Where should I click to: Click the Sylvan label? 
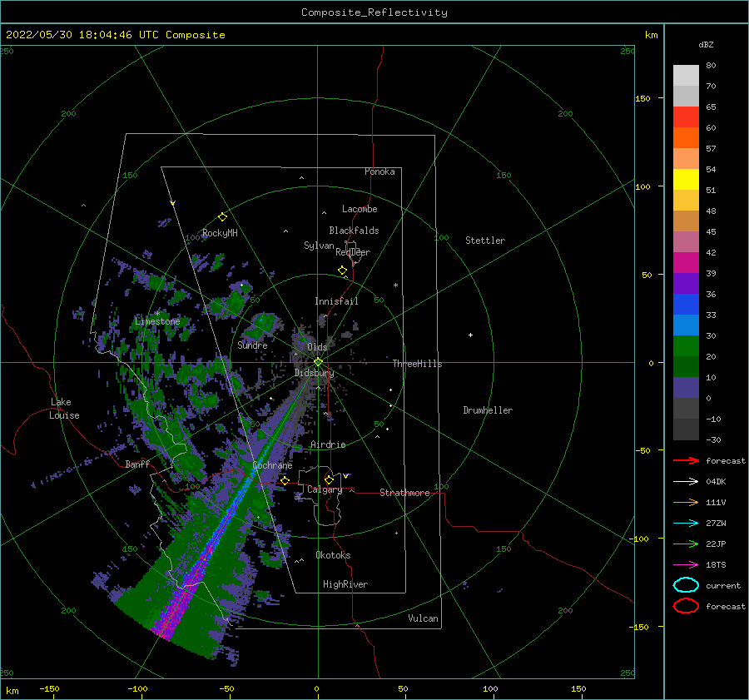coord(319,246)
